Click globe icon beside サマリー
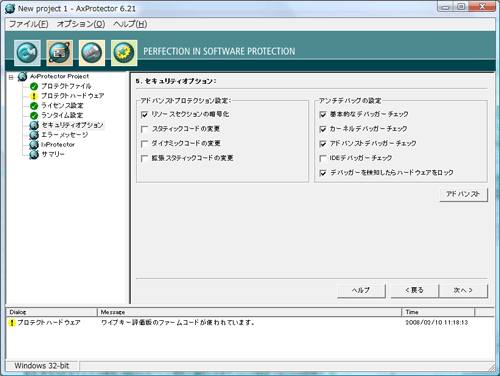 pos(34,155)
